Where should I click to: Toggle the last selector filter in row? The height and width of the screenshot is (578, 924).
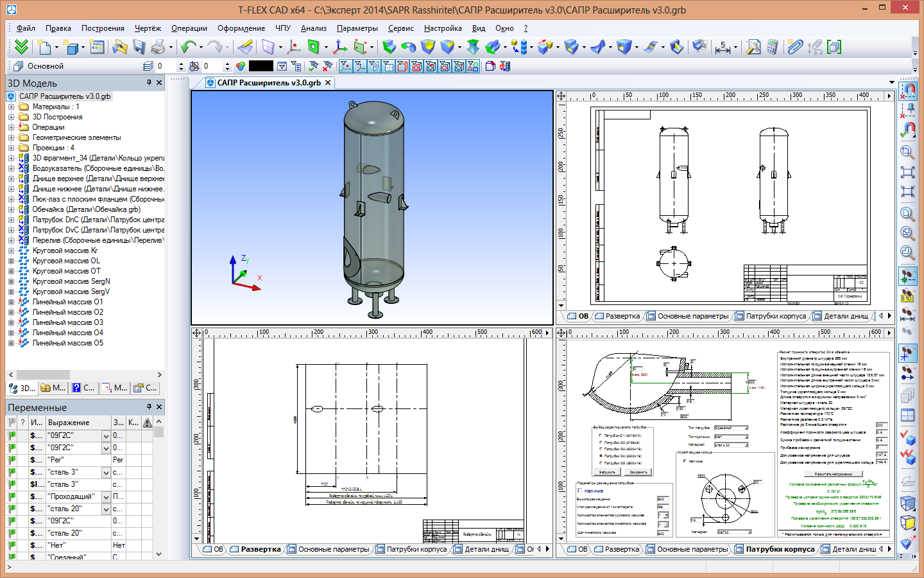click(473, 66)
